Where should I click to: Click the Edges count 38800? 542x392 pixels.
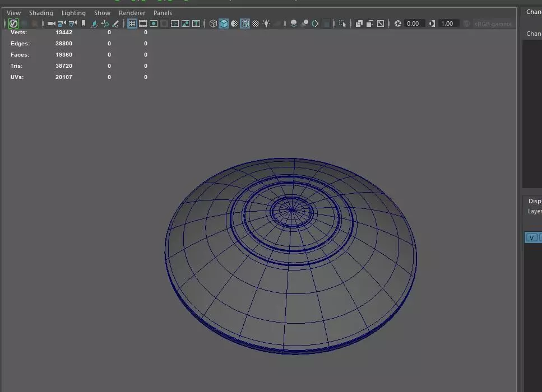[63, 44]
